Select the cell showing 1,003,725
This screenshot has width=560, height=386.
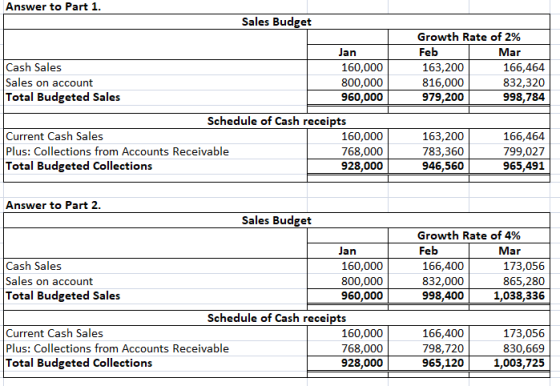(510, 363)
